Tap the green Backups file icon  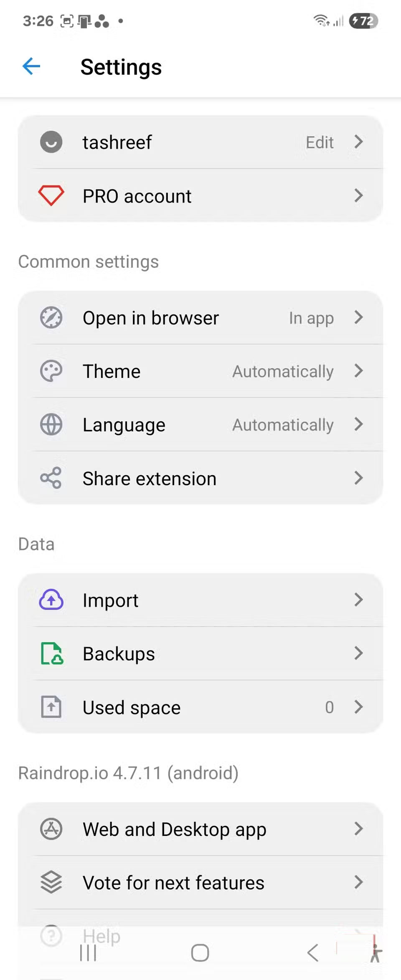pyautogui.click(x=52, y=653)
